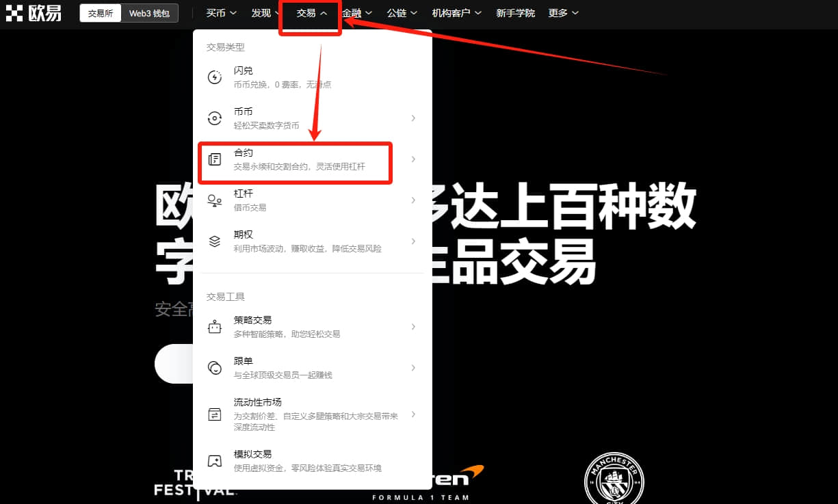Click the 闪兑 lightning convert icon
The image size is (838, 504).
pyautogui.click(x=215, y=77)
